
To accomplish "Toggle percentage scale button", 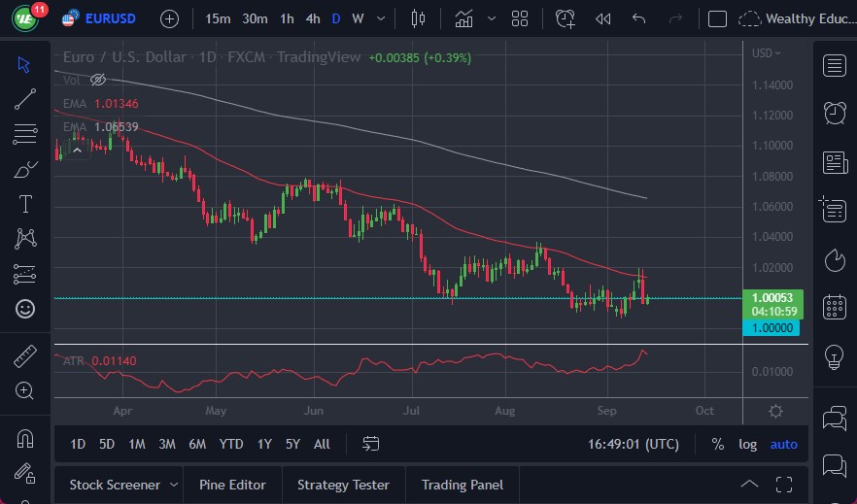I will (717, 444).
